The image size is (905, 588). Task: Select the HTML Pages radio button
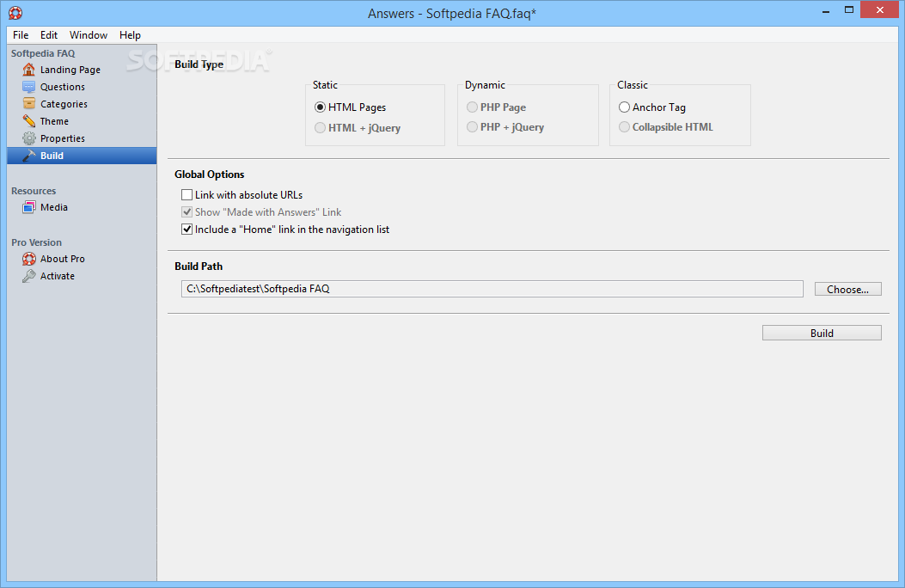320,107
